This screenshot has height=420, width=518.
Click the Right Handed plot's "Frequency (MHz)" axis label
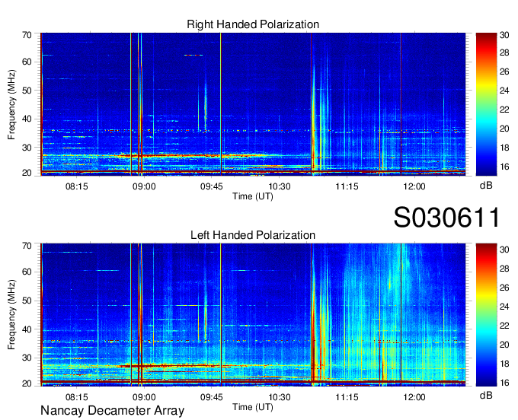pos(11,104)
